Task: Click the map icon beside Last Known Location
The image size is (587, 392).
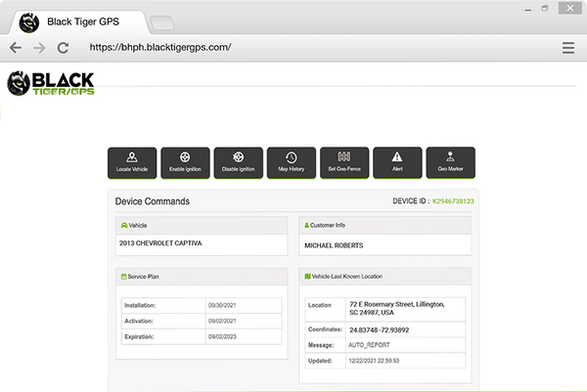Action: click(x=308, y=277)
